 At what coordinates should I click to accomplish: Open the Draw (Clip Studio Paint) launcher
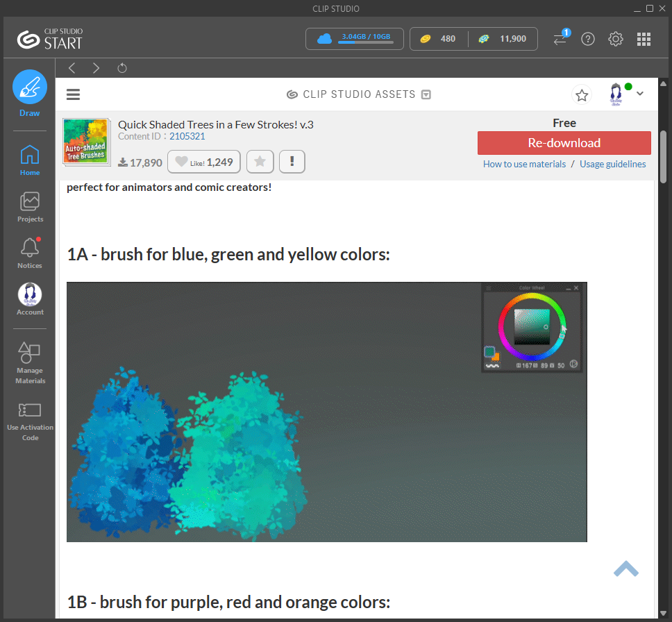pyautogui.click(x=30, y=94)
